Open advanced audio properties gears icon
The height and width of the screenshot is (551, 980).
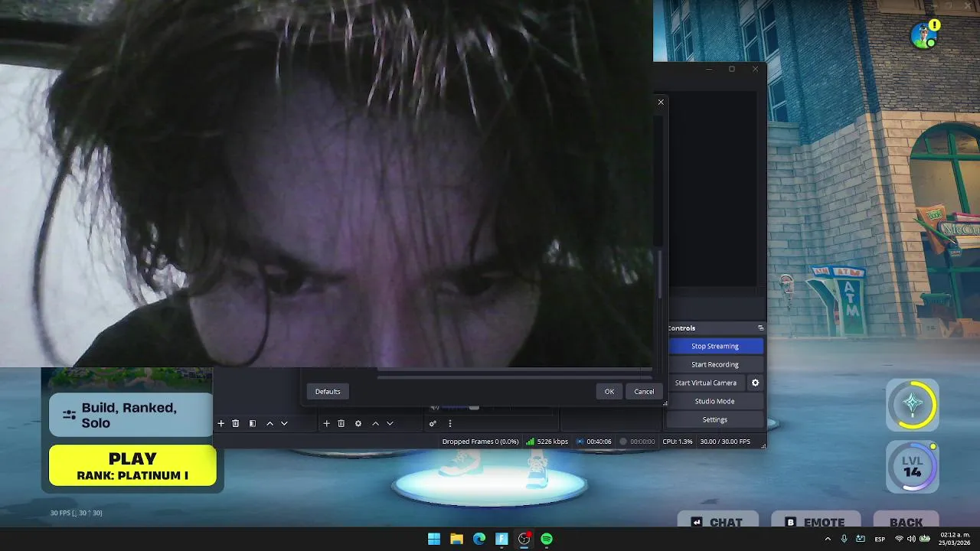coord(433,423)
